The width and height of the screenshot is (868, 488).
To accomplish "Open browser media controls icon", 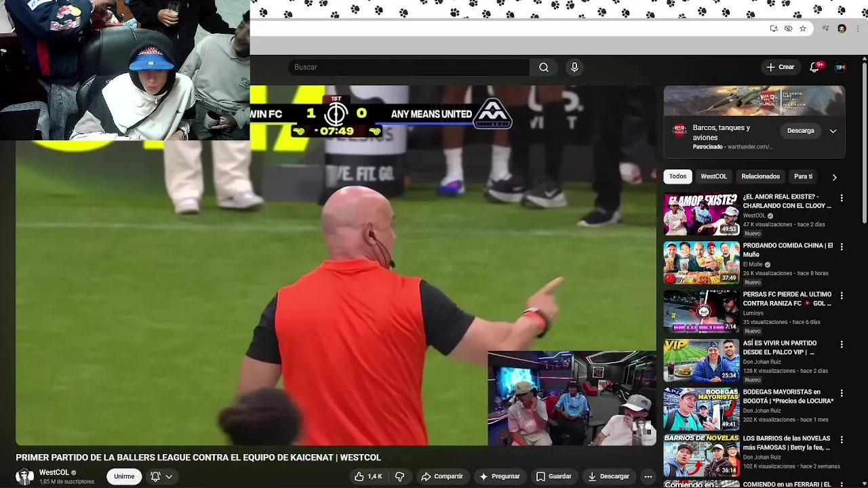I will 825,28.
